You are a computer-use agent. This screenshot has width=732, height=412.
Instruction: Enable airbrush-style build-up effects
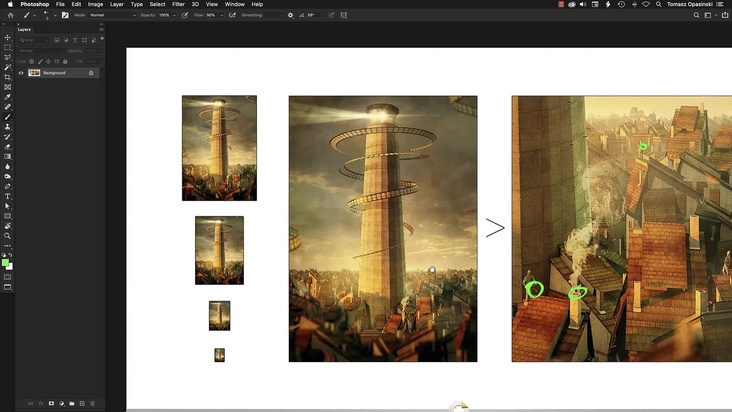coord(232,15)
